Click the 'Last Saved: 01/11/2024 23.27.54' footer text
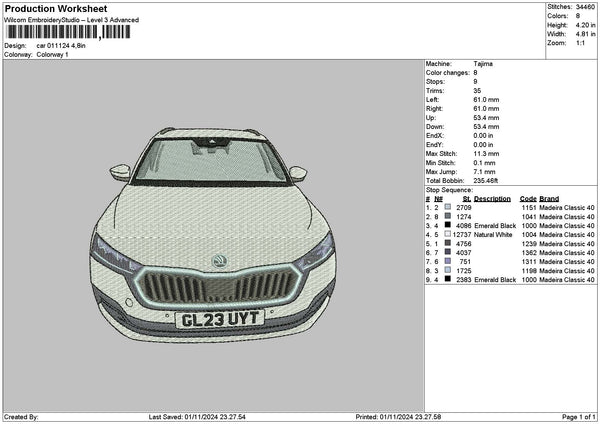Screen dimensions: 600x424 (197, 417)
